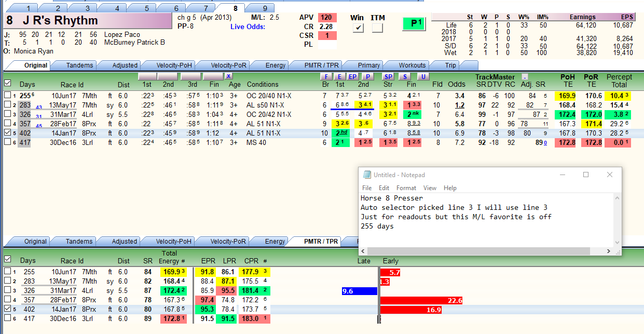Click the SP running style button

[x=389, y=76]
